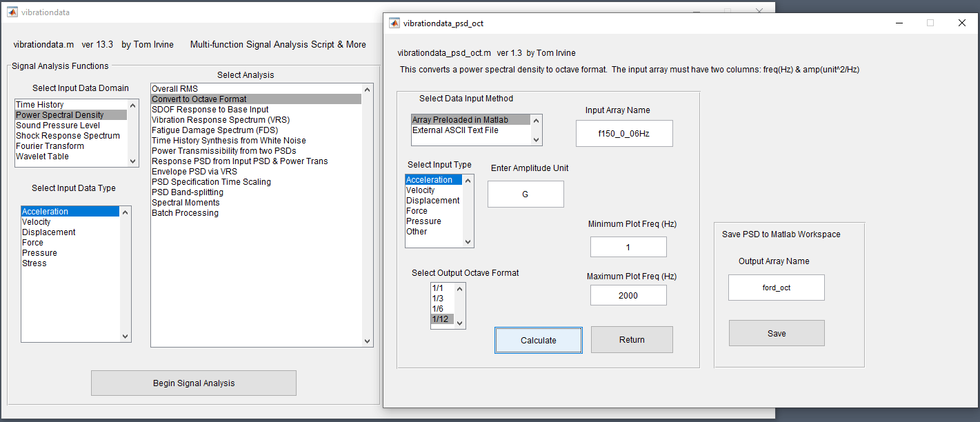This screenshot has width=980, height=422.
Task: Click down arrow of psd_oct input type scrollbar
Action: 468,242
